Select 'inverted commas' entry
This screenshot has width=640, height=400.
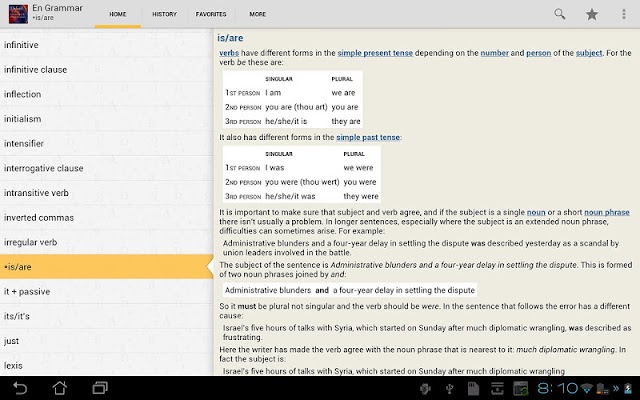tap(106, 218)
